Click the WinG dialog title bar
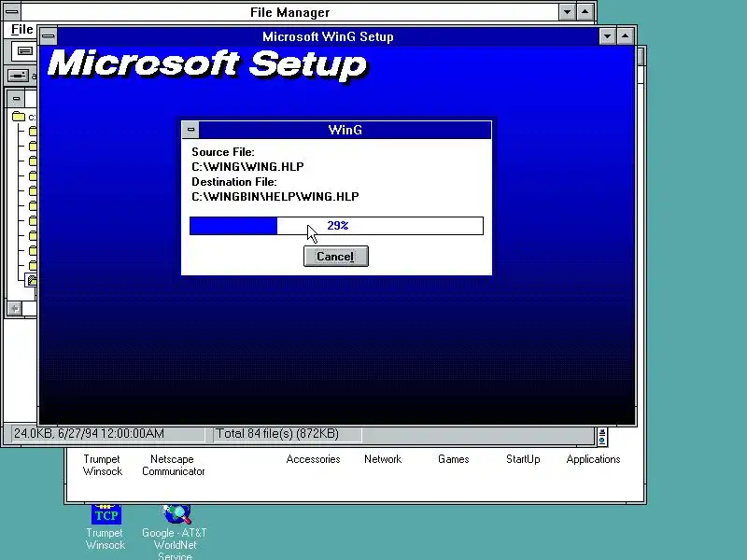Viewport: 747px width, 560px height. tap(345, 130)
